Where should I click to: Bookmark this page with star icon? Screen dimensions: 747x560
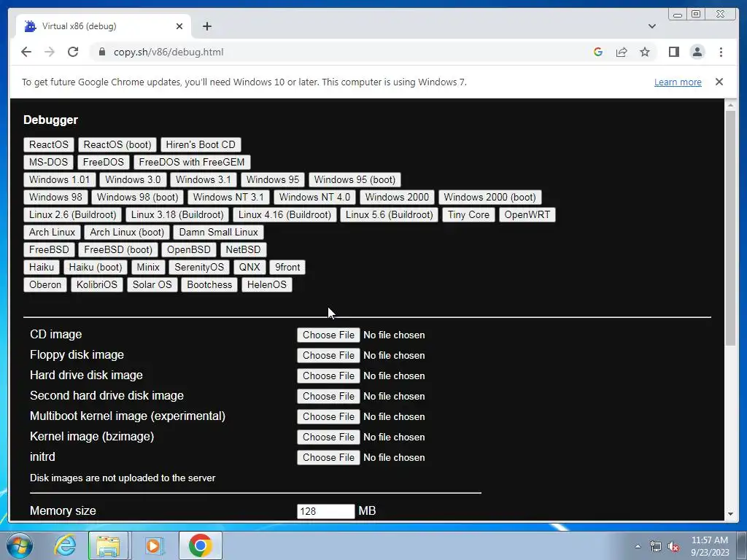coord(645,52)
